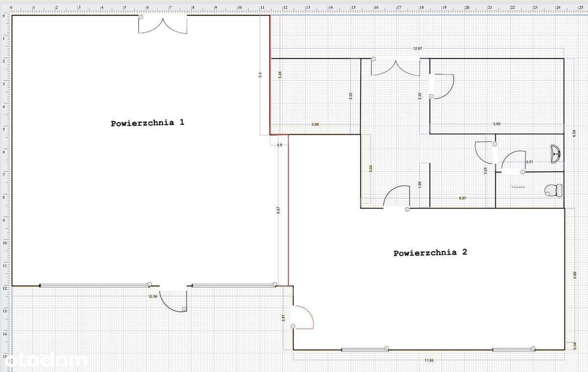Click the 2.81 dimension label

[283, 317]
